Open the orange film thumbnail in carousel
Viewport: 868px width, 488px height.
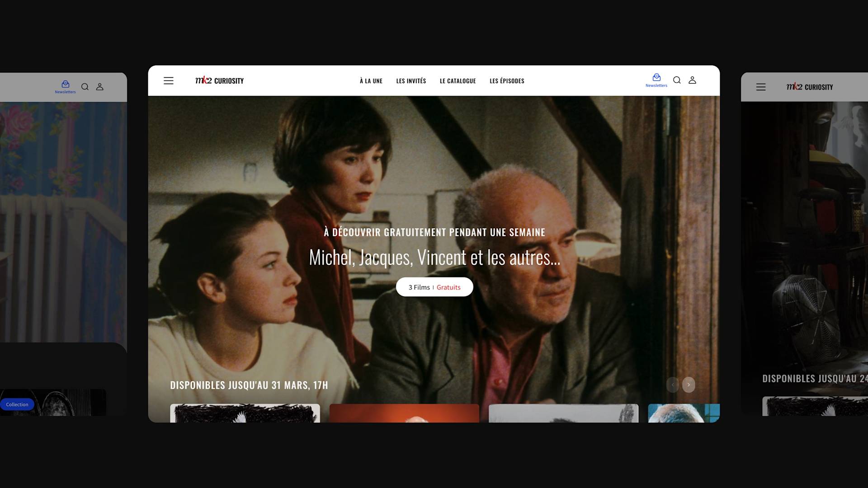click(404, 413)
